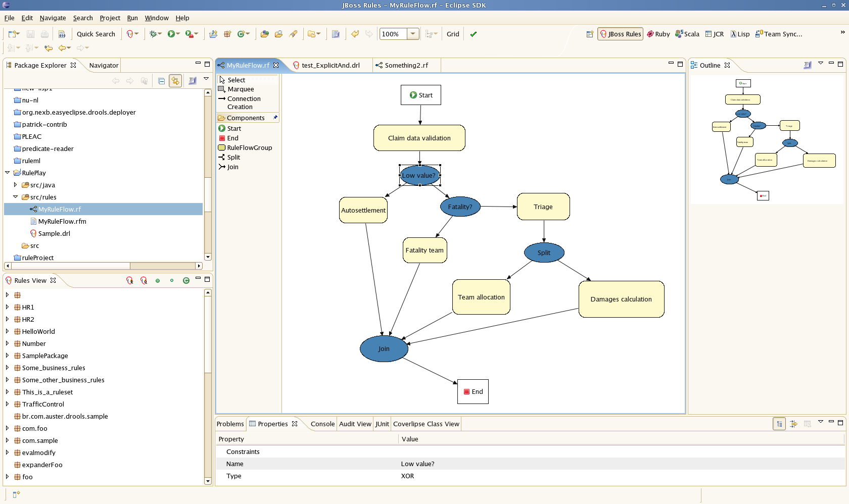Click the Debug bug icon in toolbar
The height and width of the screenshot is (504, 849).
(153, 34)
